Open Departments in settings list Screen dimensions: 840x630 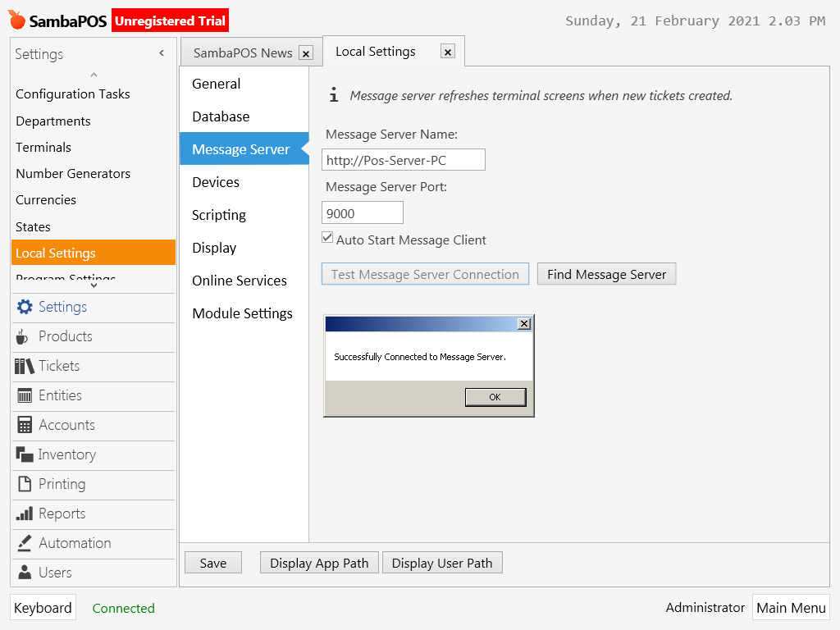click(94, 121)
